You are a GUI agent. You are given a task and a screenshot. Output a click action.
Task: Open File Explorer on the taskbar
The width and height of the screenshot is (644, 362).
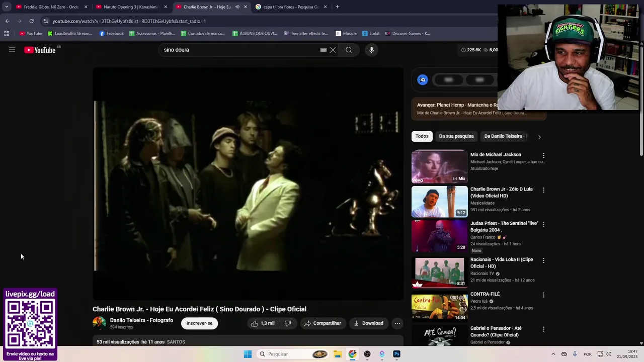point(338,354)
